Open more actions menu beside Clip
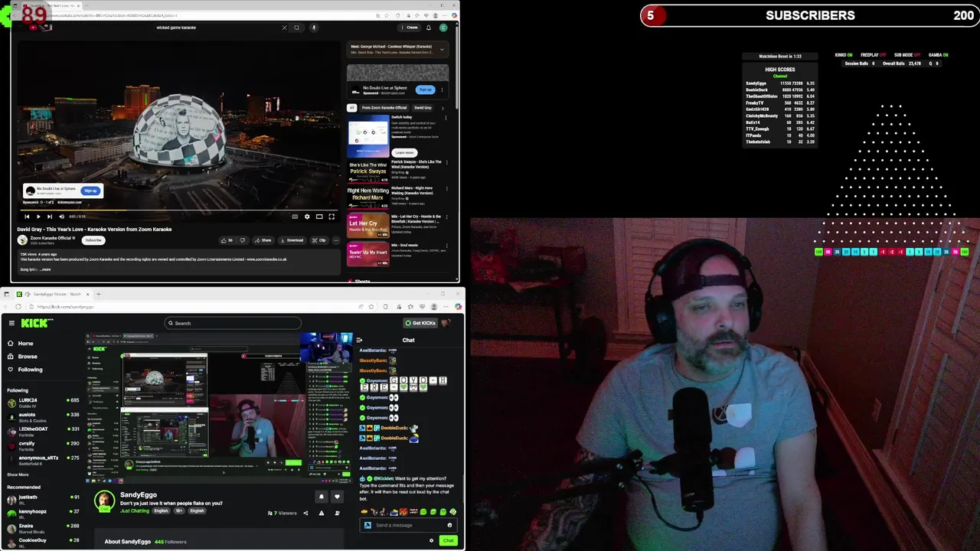 [335, 240]
